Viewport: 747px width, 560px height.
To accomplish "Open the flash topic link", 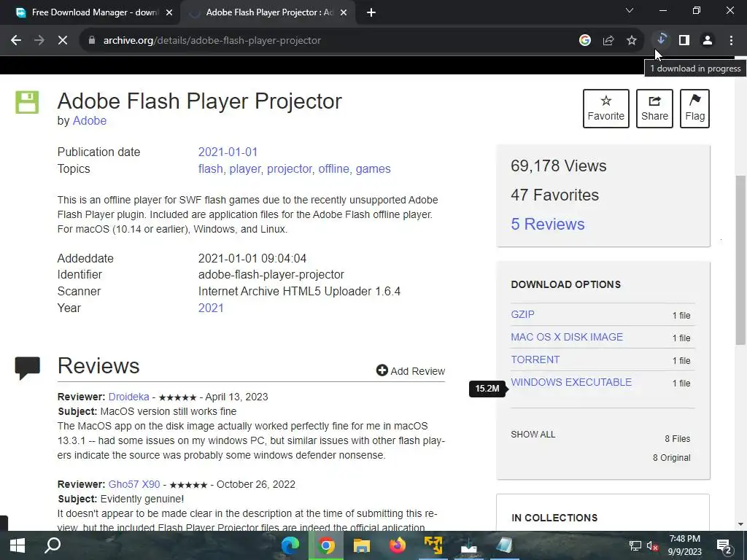I will pyautogui.click(x=211, y=168).
